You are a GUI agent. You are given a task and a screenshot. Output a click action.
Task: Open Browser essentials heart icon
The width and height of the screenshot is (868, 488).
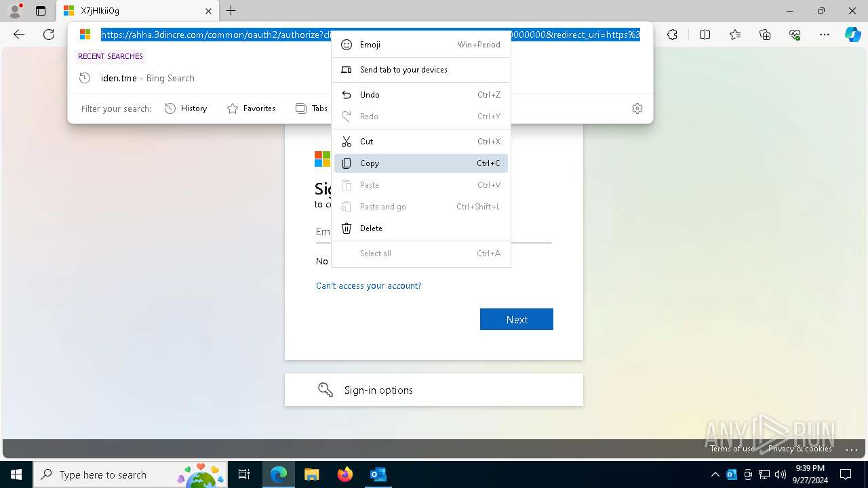[795, 35]
